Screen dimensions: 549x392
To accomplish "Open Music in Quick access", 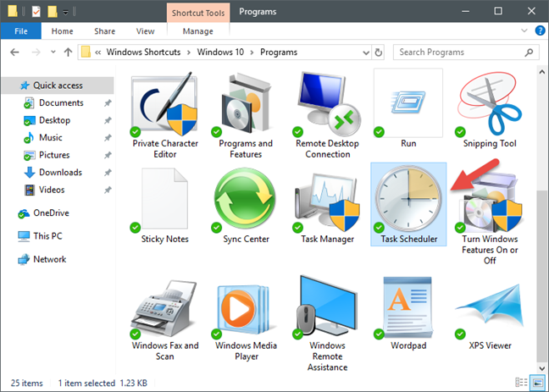I will tap(51, 137).
